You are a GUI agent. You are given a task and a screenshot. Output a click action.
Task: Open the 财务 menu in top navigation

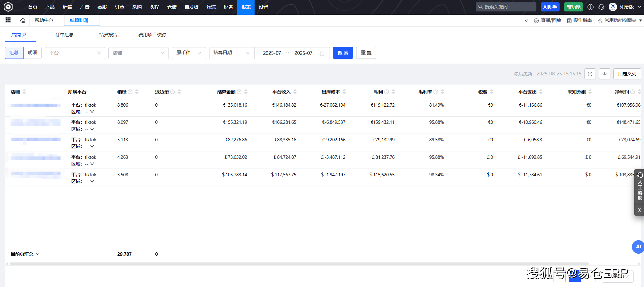(228, 7)
